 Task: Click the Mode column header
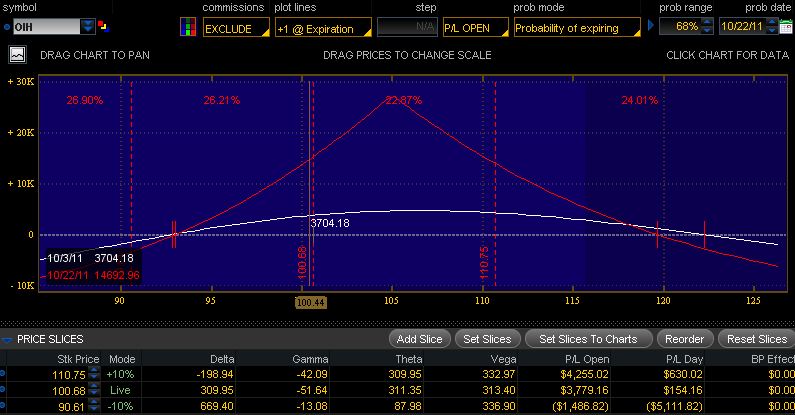coord(122,359)
